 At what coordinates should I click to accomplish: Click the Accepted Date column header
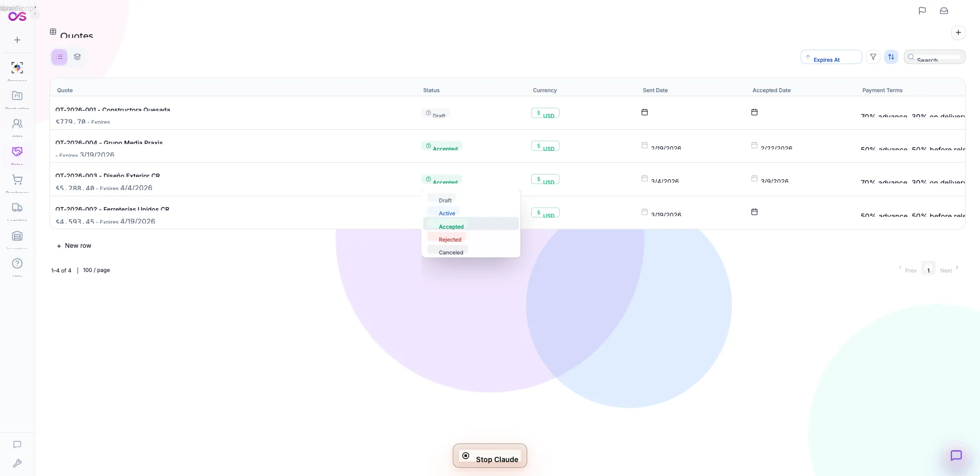click(772, 90)
